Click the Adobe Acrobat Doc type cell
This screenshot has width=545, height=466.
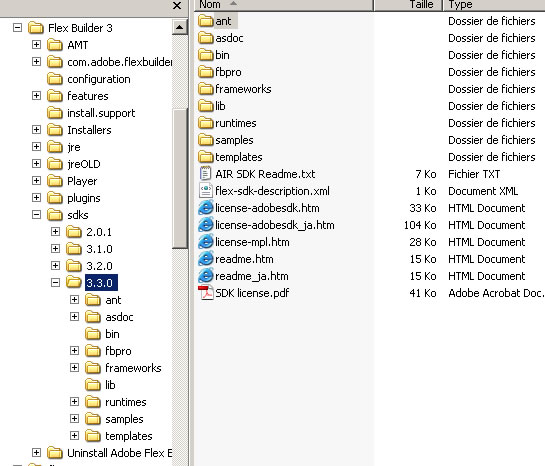[x=496, y=293]
